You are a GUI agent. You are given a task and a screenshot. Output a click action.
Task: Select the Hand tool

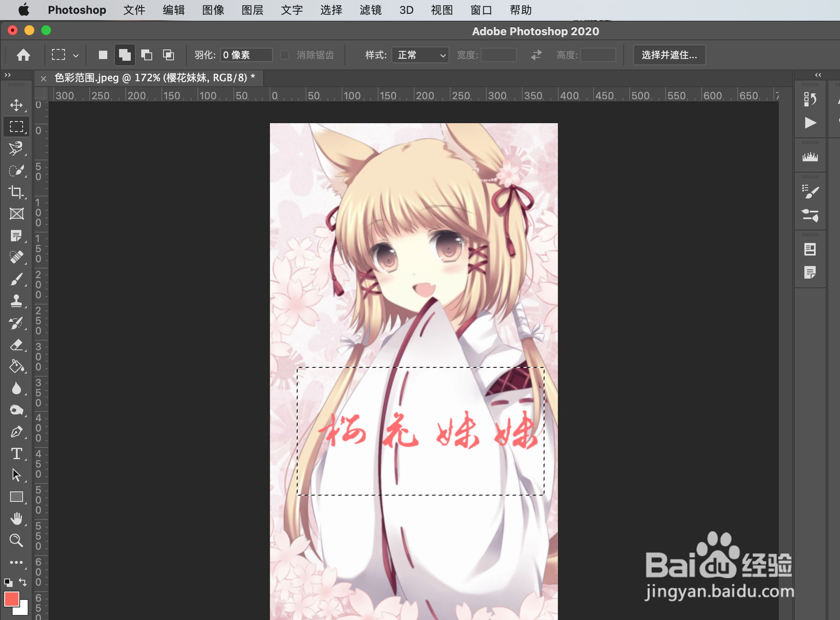(x=16, y=519)
